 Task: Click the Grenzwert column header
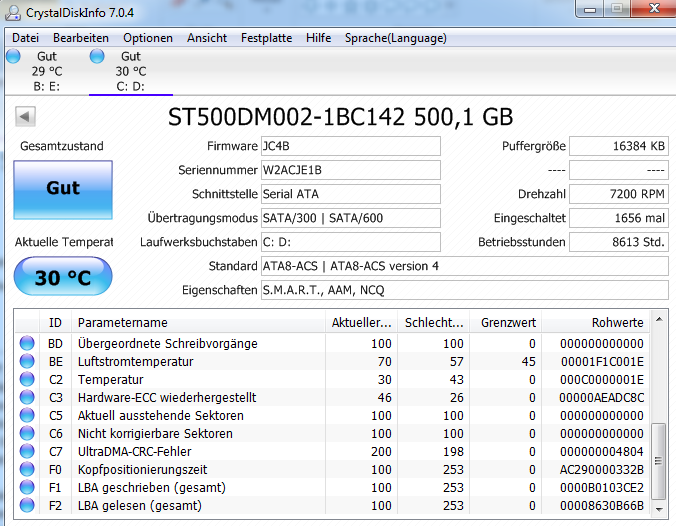[505, 322]
